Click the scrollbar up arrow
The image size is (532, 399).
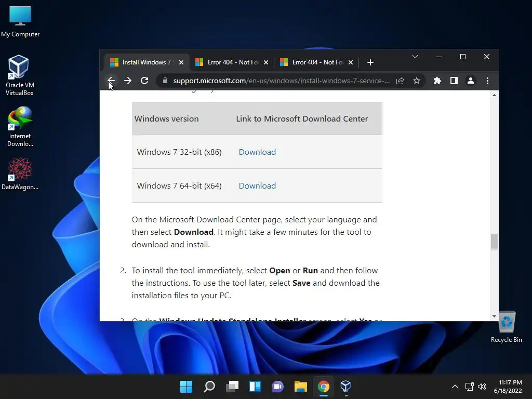[x=495, y=96]
